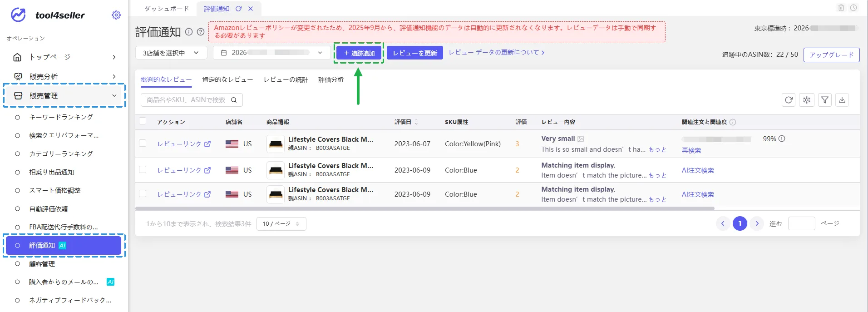Click the tool4seller logo icon
Viewport: 868px width, 312px height.
tap(18, 15)
